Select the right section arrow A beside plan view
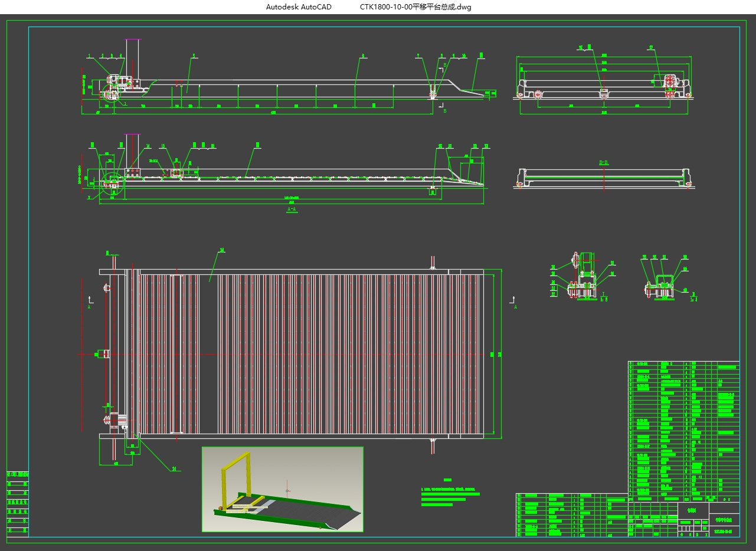The height and width of the screenshot is (551, 756). pyautogui.click(x=515, y=303)
